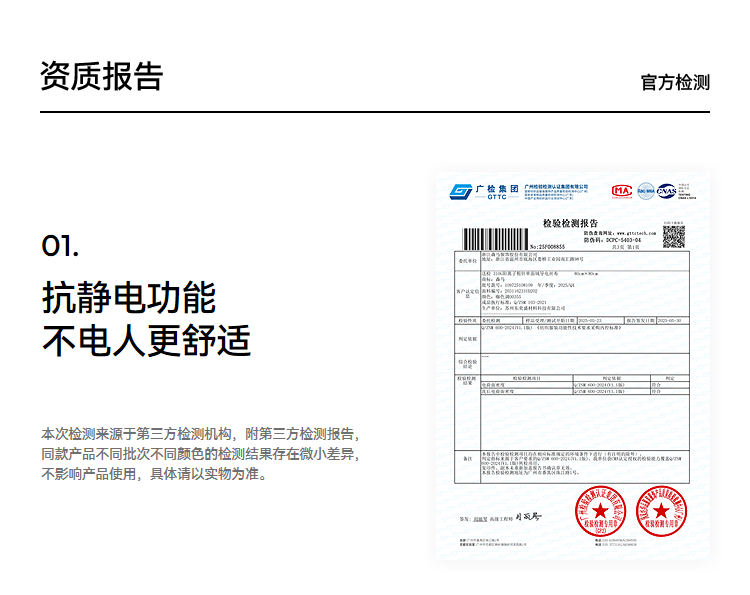Screen dimensions: 750x595
Task: Click the QR code on the report
Action: [x=674, y=235]
